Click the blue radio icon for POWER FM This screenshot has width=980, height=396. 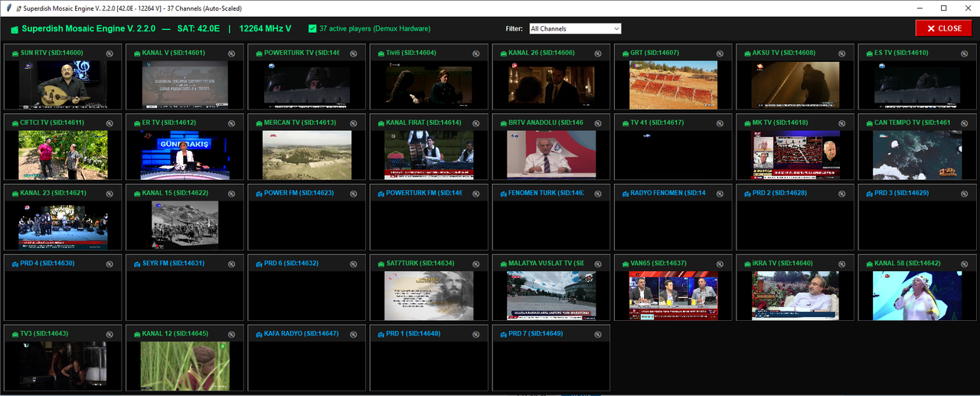tap(259, 194)
